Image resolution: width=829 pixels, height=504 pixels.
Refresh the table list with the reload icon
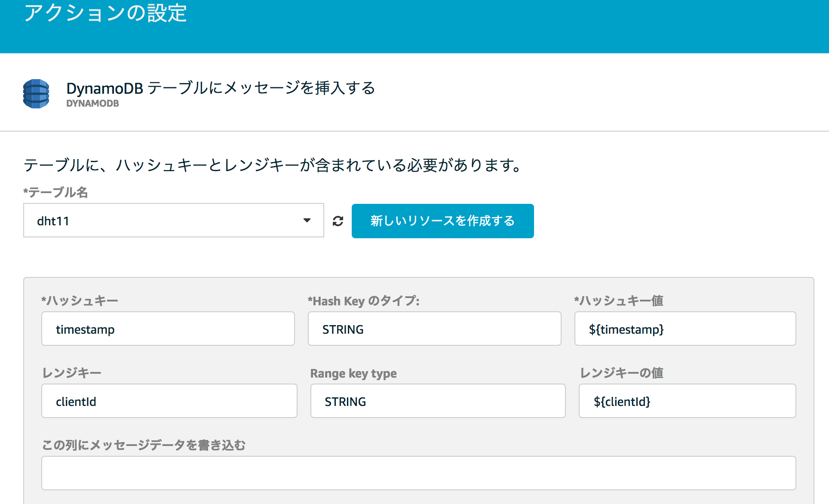coord(338,221)
